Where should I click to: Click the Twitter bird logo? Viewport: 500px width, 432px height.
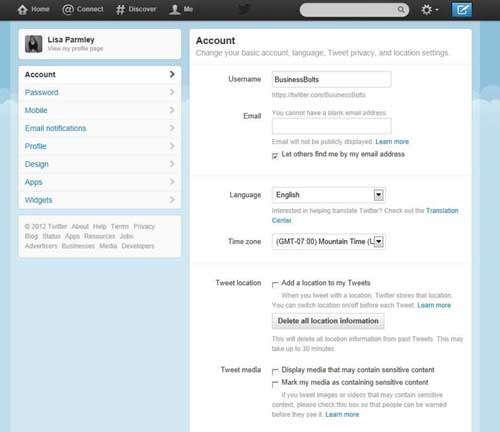pos(244,9)
